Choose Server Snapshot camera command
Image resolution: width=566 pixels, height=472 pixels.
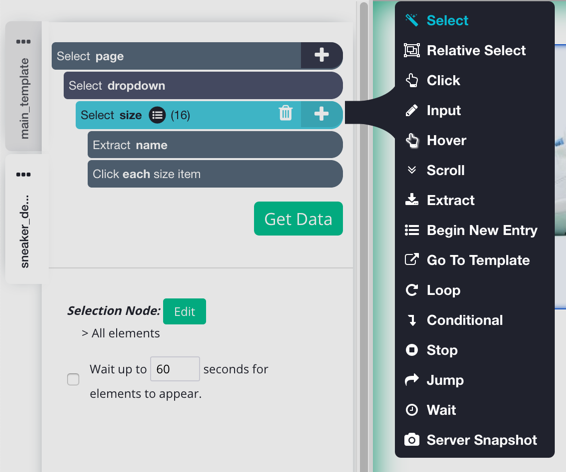tap(471, 440)
